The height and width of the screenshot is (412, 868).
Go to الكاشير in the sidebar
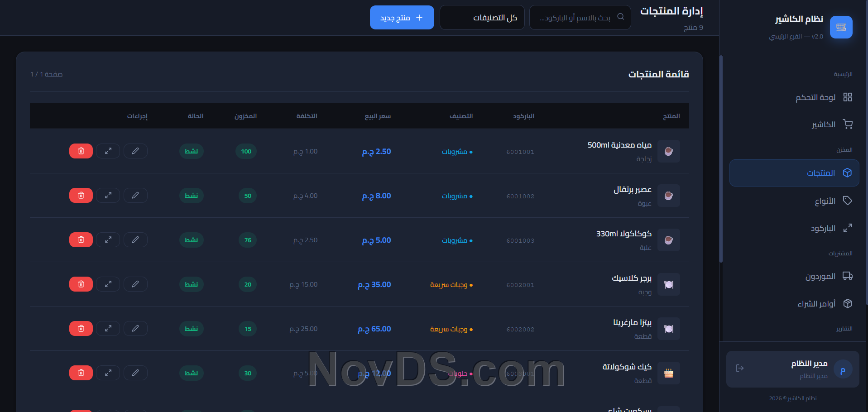(x=823, y=125)
